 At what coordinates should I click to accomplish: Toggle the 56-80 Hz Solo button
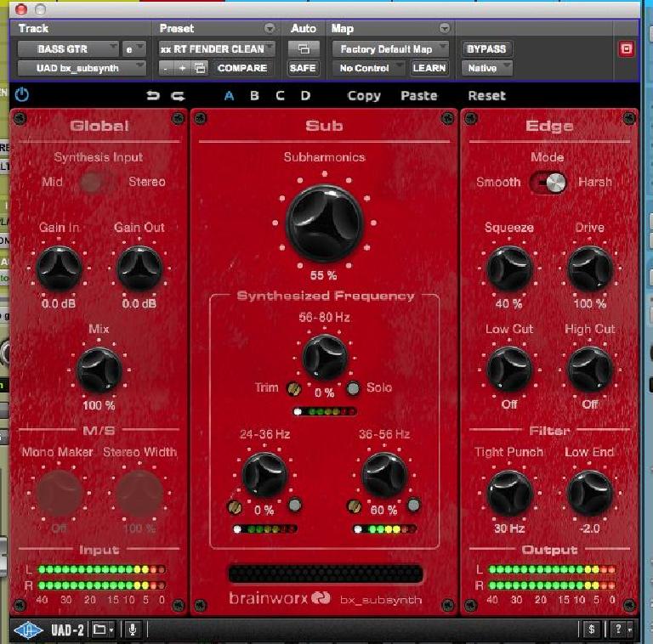353,388
